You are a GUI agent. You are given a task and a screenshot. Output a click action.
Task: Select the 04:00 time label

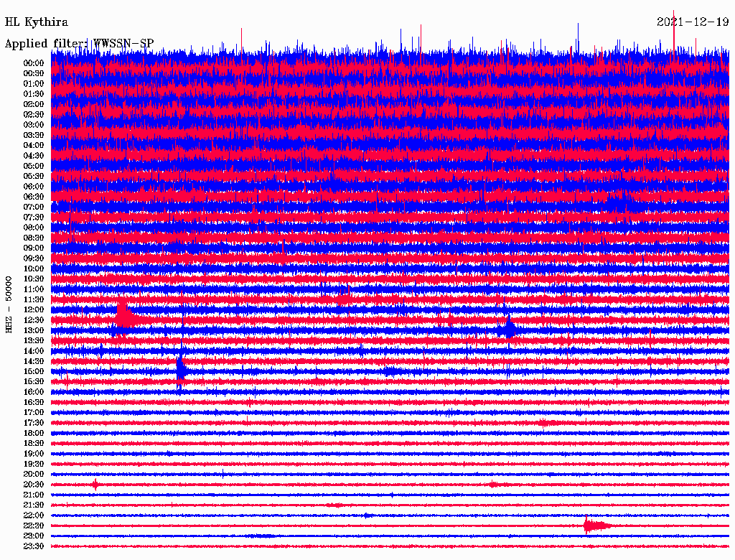point(34,146)
